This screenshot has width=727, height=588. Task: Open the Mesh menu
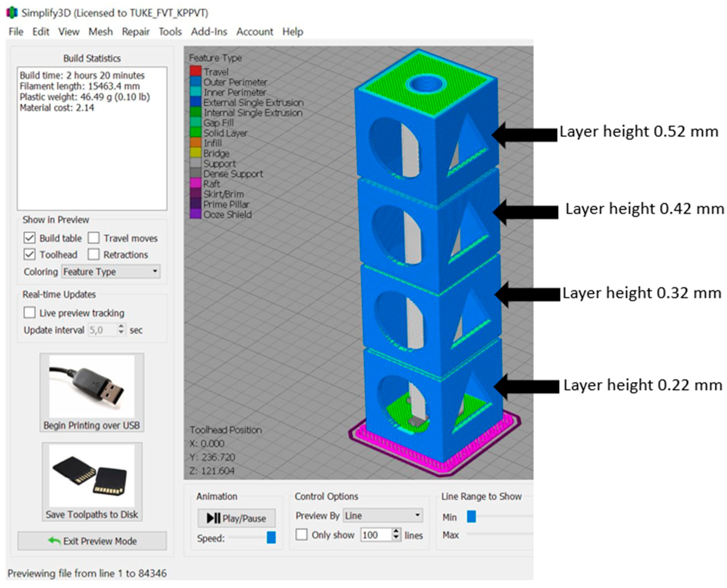[x=101, y=32]
